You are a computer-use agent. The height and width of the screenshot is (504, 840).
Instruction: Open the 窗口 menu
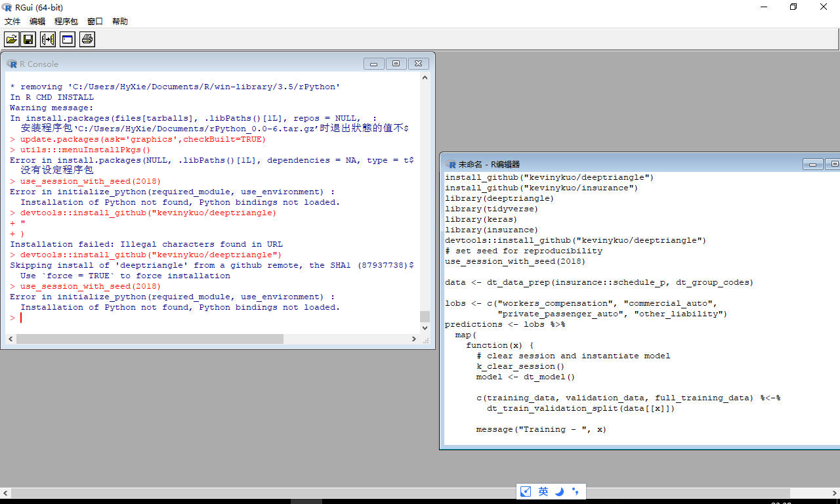(95, 22)
